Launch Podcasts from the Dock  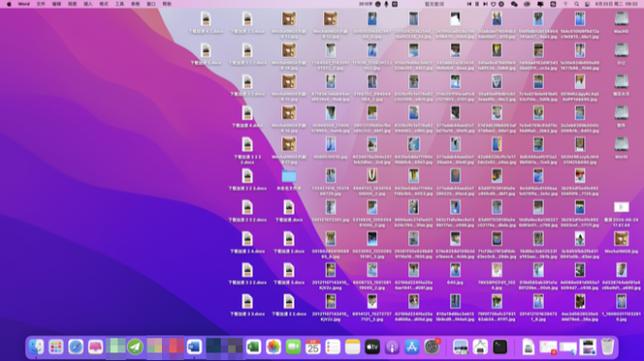click(392, 347)
